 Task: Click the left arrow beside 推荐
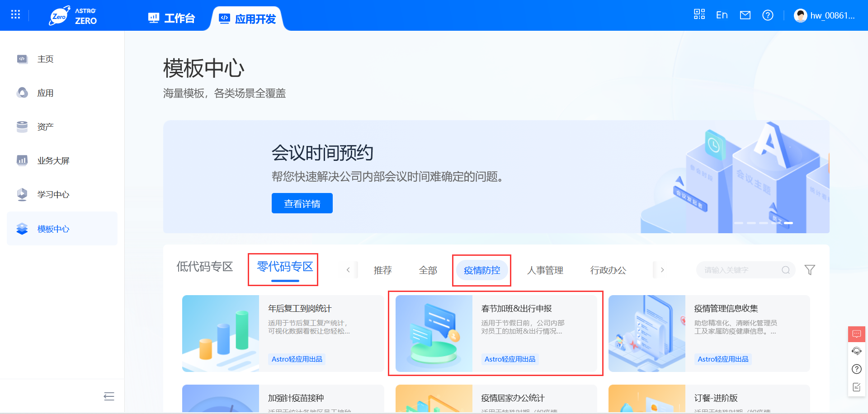click(x=348, y=269)
